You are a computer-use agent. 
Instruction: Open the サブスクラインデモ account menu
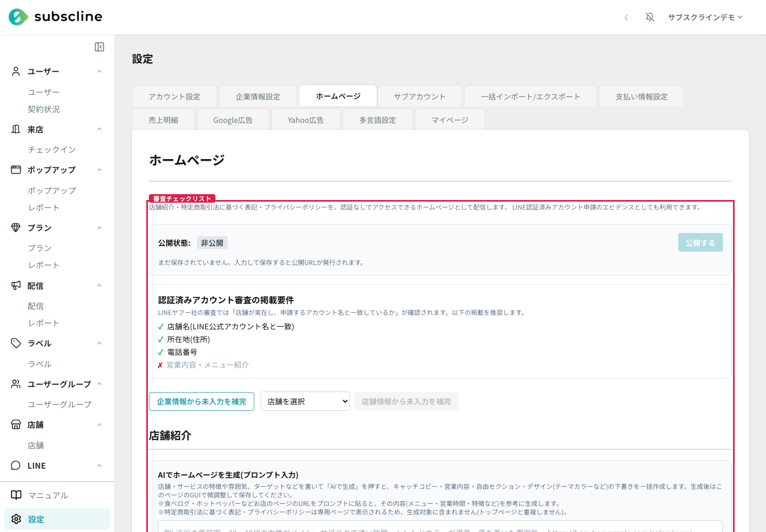[705, 18]
